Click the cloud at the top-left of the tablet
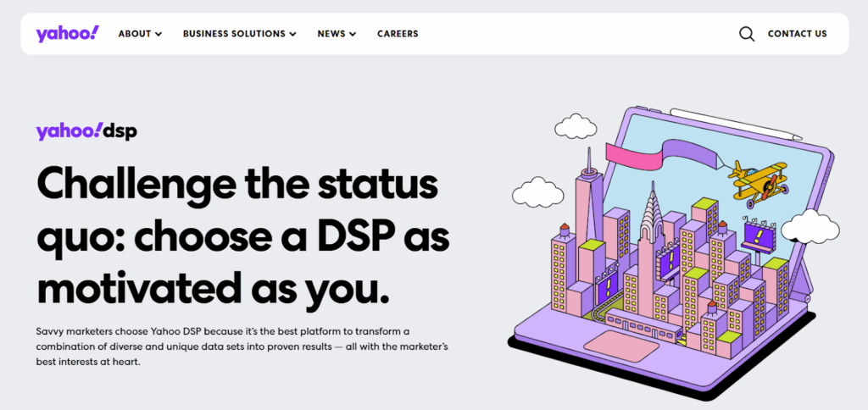Image resolution: width=868 pixels, height=410 pixels. pyautogui.click(x=579, y=125)
